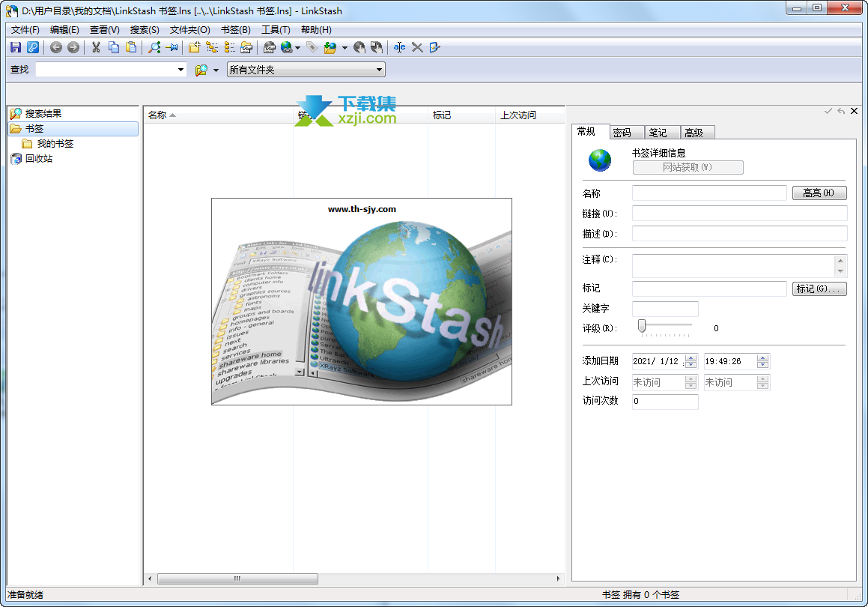
Task: Click the search magnifier icon beside the find box
Action: pos(201,70)
